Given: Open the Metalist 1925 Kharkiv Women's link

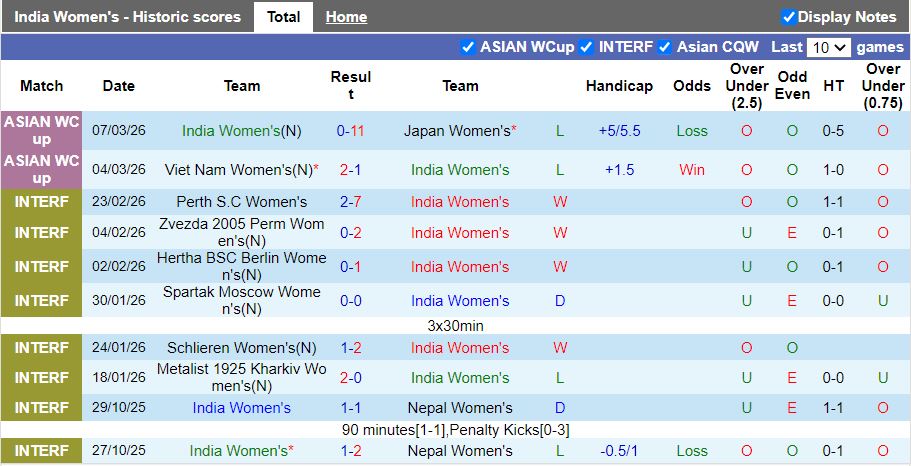Looking at the screenshot, I should pos(242,378).
